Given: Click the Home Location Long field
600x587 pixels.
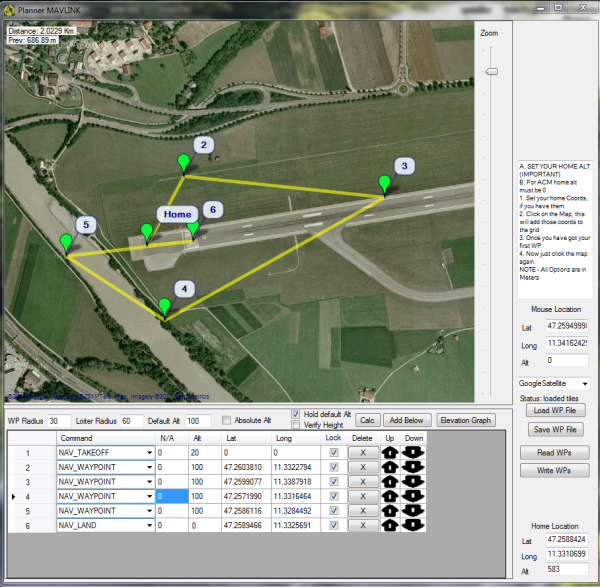Looking at the screenshot, I should tap(567, 554).
